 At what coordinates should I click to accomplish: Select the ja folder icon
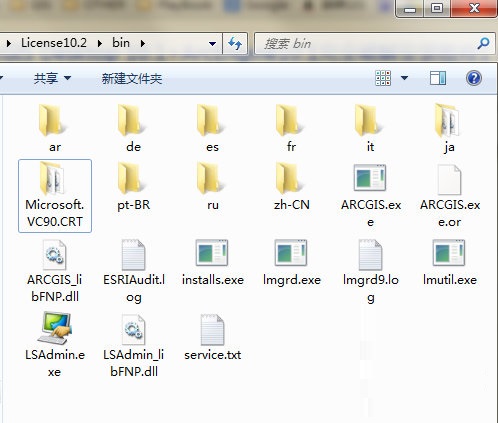(447, 120)
